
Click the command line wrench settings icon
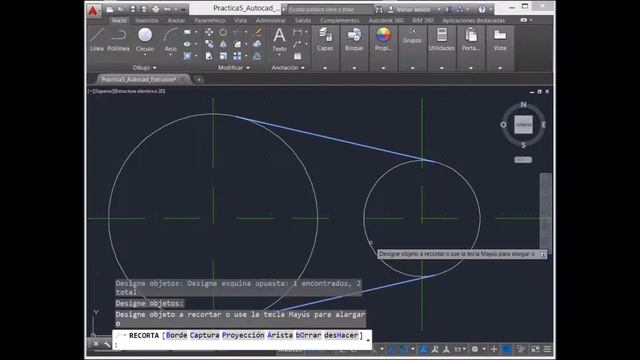pyautogui.click(x=107, y=344)
